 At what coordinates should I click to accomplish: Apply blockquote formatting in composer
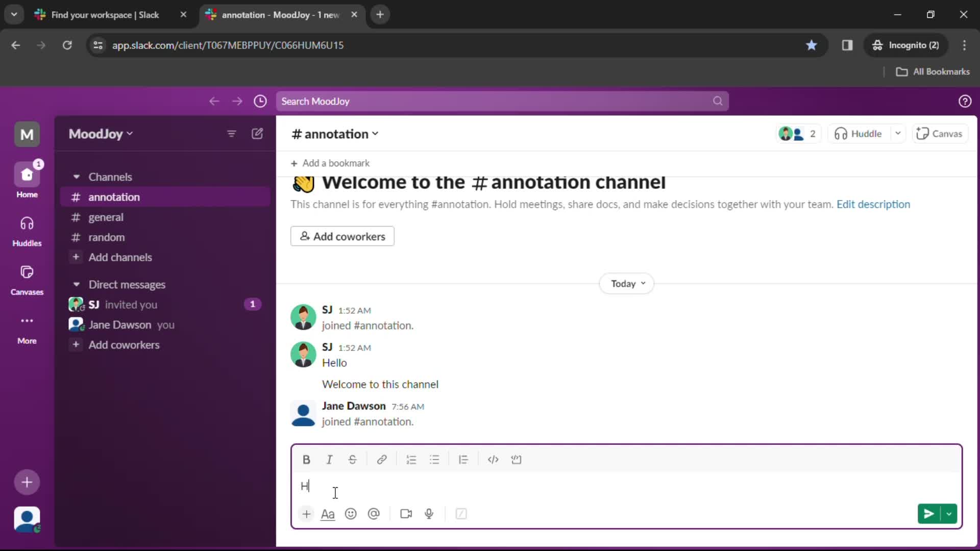coord(463,460)
